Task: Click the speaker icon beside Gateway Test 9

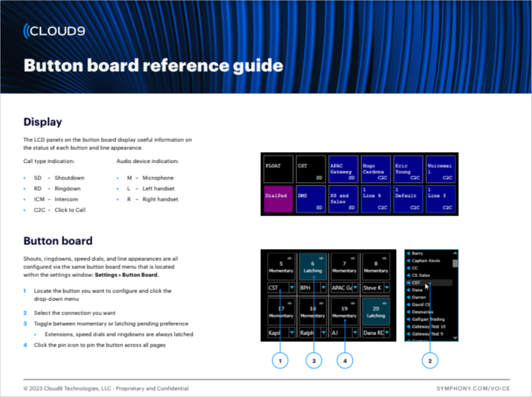Action: pos(408,334)
